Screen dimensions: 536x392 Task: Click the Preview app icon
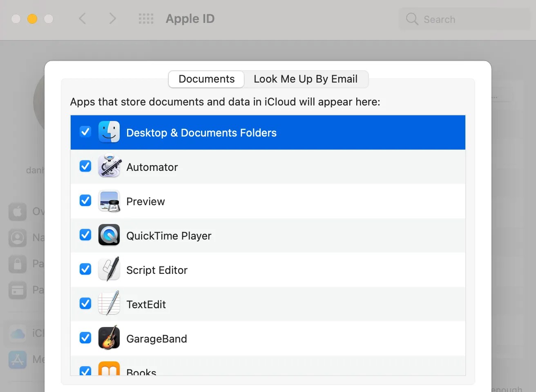tap(109, 201)
